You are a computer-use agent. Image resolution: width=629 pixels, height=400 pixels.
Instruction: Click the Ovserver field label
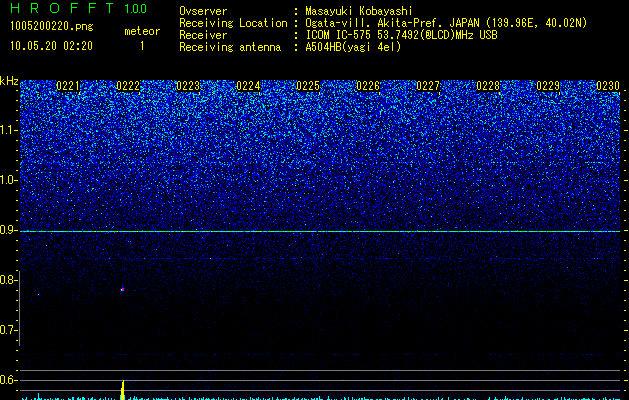[203, 11]
